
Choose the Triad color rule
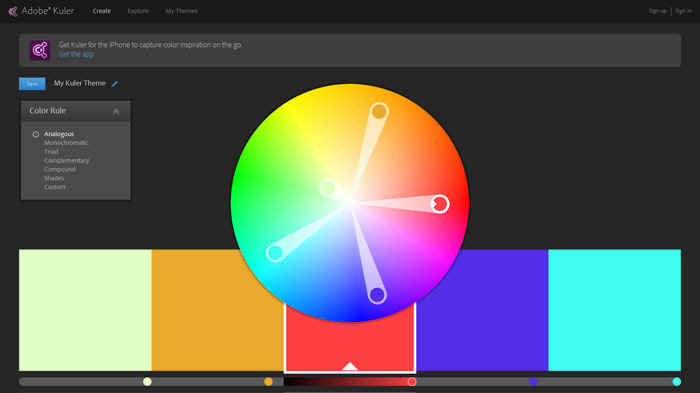click(51, 152)
